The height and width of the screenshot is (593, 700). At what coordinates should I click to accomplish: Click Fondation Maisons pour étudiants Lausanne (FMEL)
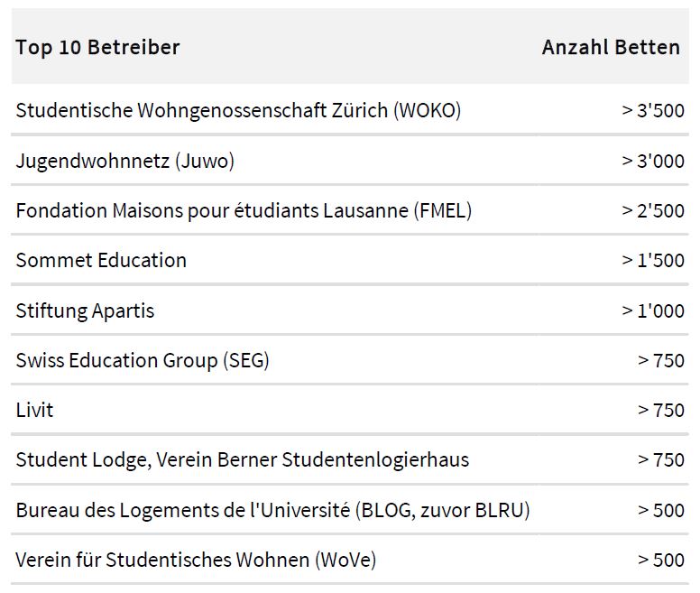coord(244,210)
